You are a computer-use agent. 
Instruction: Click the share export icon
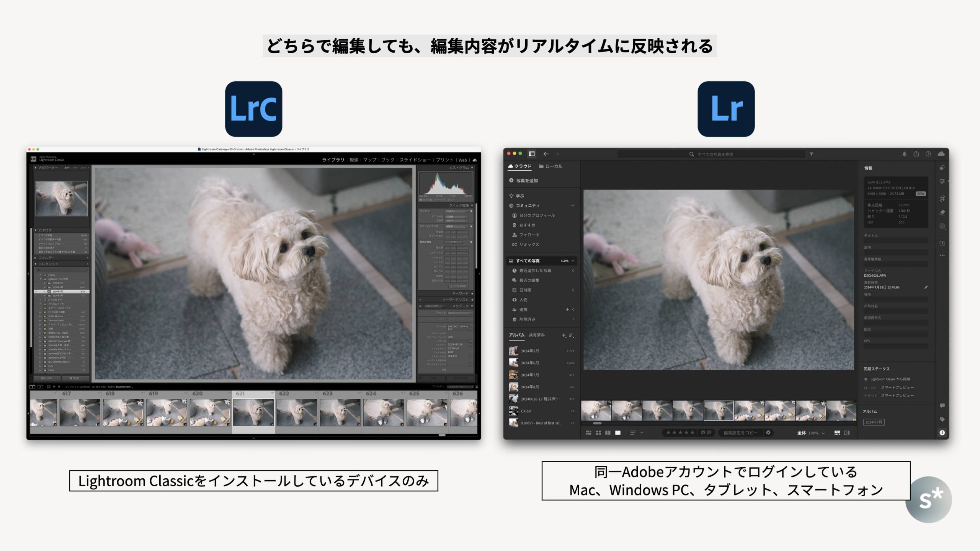916,154
